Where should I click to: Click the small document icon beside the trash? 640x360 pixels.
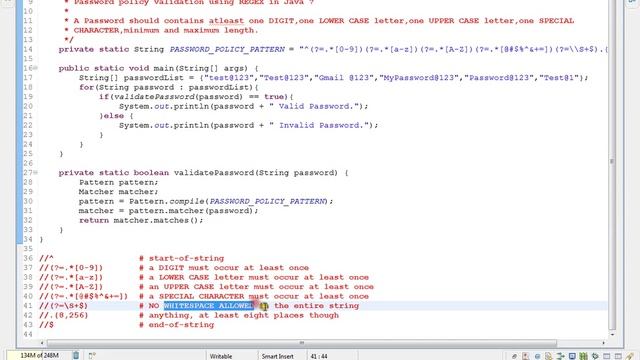click(x=92, y=356)
